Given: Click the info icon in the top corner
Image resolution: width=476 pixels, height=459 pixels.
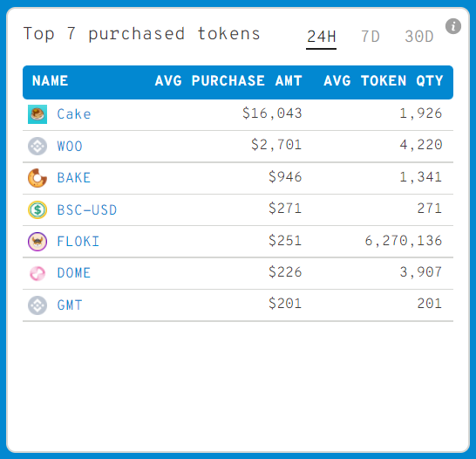Looking at the screenshot, I should pyautogui.click(x=453, y=26).
